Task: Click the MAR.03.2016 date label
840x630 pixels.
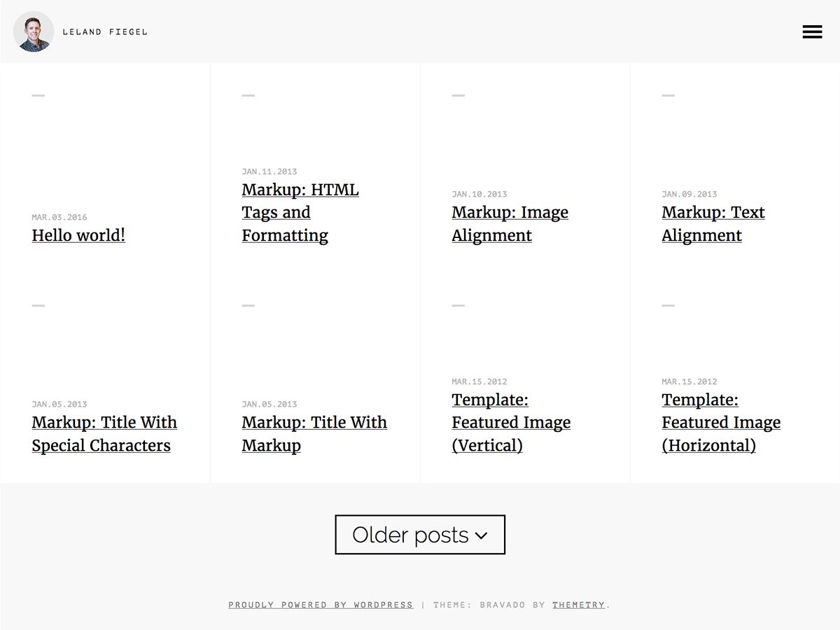Action: 59,217
